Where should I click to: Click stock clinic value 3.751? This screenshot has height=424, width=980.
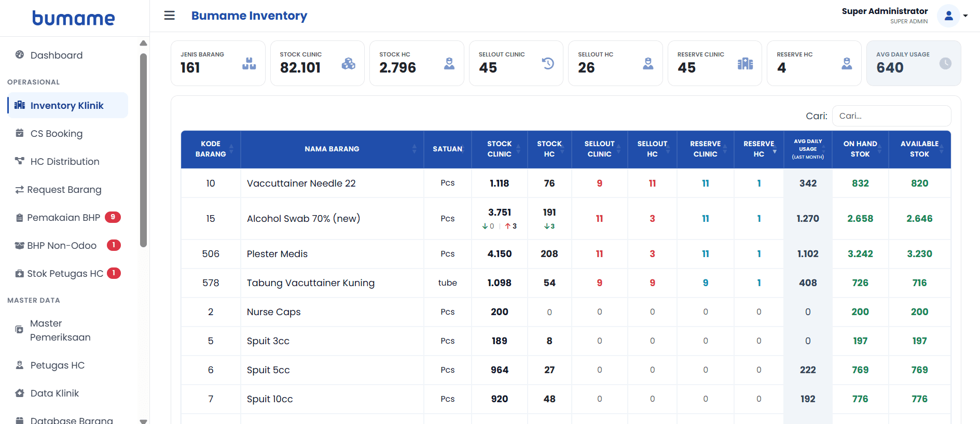[x=500, y=213]
